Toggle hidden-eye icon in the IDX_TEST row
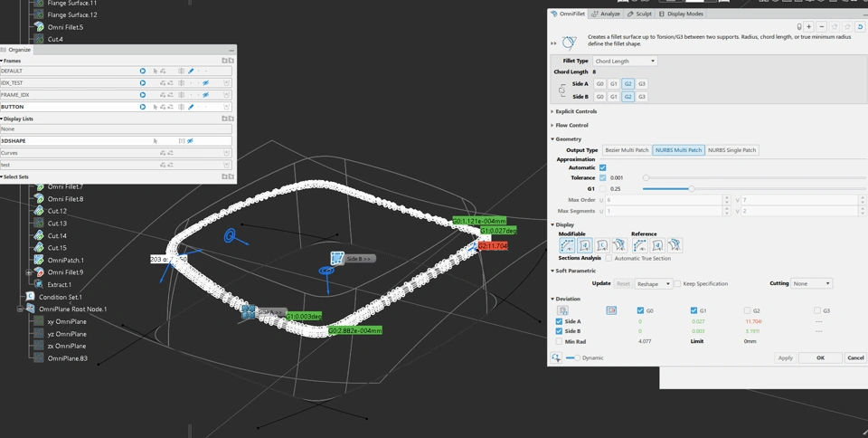868x438 pixels. [205, 83]
